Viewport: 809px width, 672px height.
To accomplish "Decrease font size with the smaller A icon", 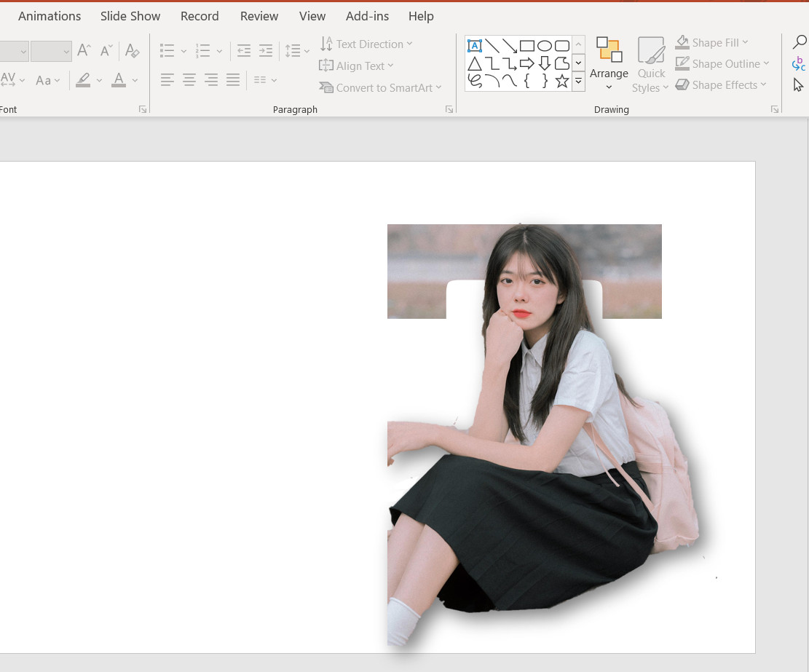I will point(106,50).
